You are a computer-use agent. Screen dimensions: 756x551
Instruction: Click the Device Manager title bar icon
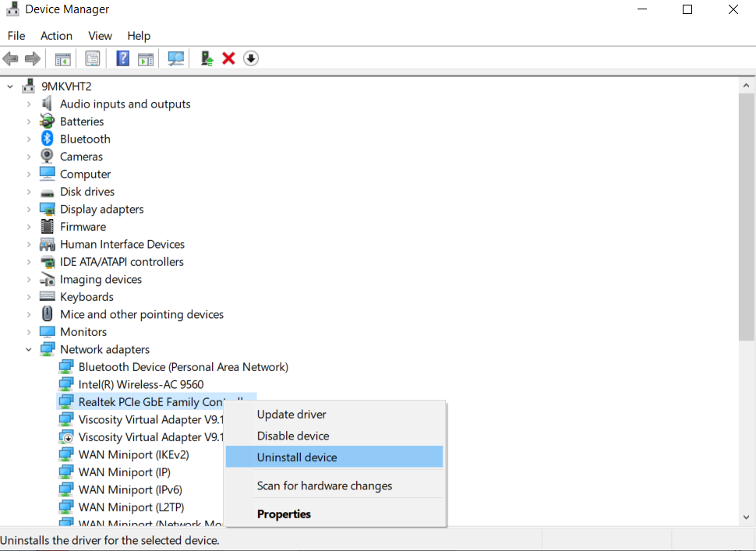(x=12, y=9)
